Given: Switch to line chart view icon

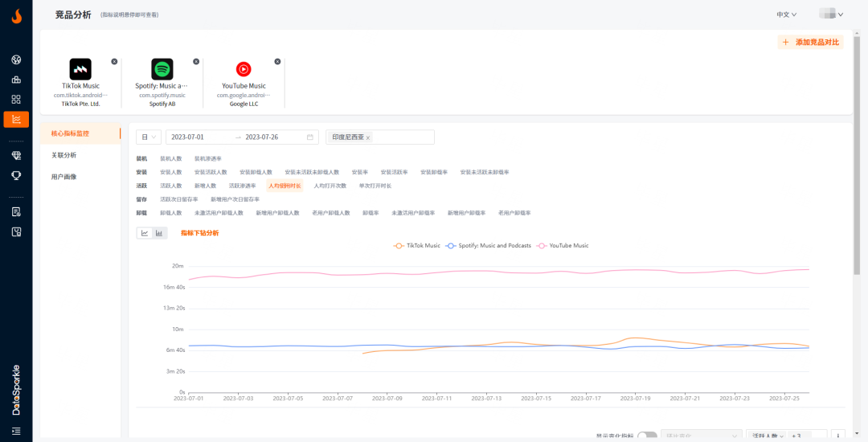Looking at the screenshot, I should point(145,233).
